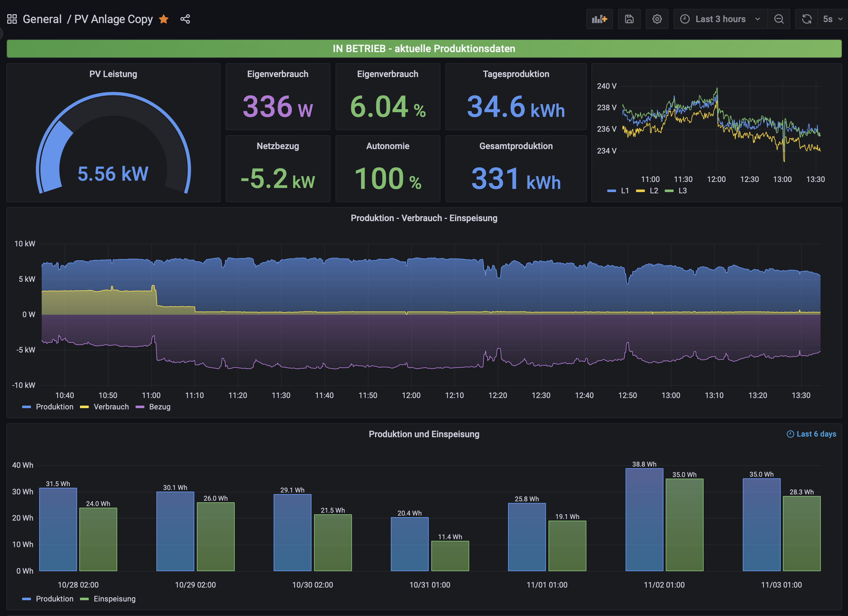Click the refresh dashboard icon
This screenshot has height=616, width=848.
pos(807,19)
